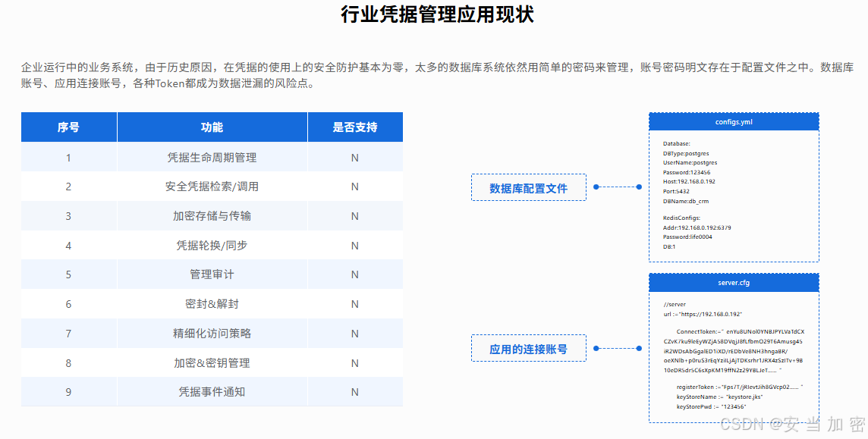The height and width of the screenshot is (439, 868).
Task: Click the CSDN @安当加密 watermark
Action: [792, 425]
